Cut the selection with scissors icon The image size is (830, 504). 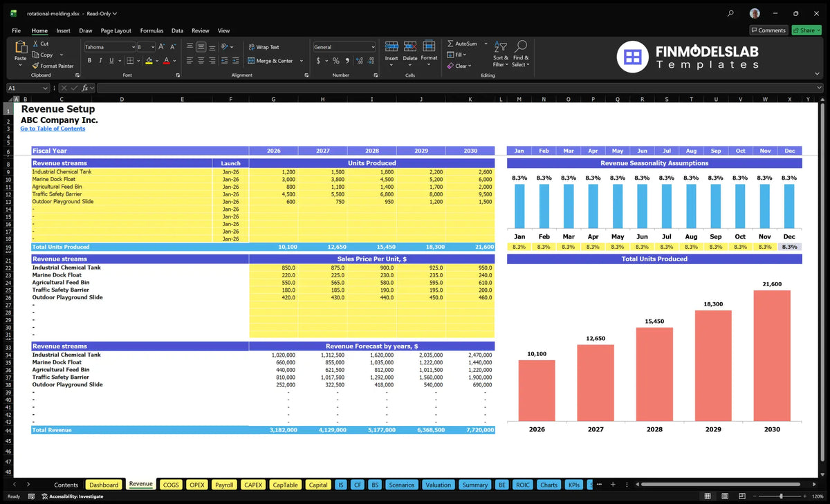(35, 44)
